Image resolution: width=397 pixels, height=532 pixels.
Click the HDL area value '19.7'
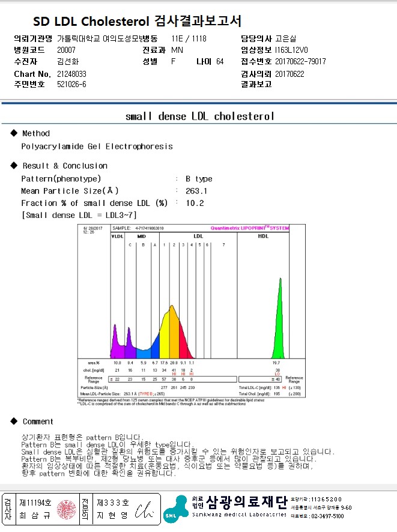coord(276,363)
